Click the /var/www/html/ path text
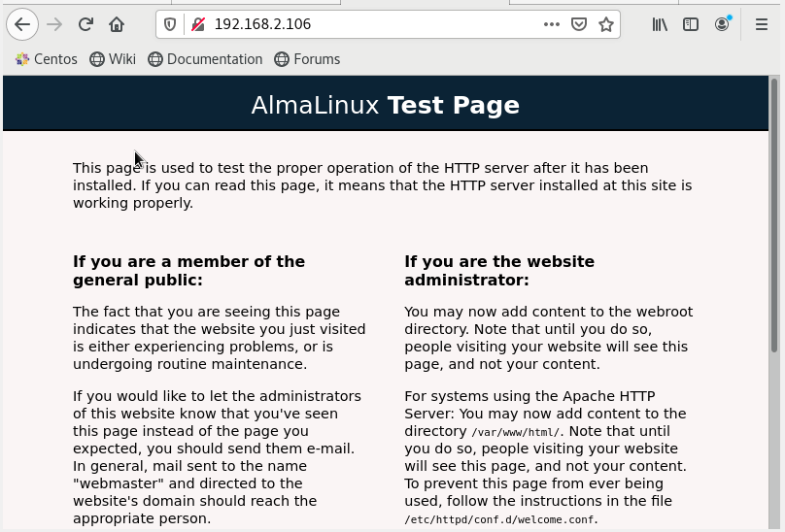The width and height of the screenshot is (785, 532). pyautogui.click(x=515, y=432)
